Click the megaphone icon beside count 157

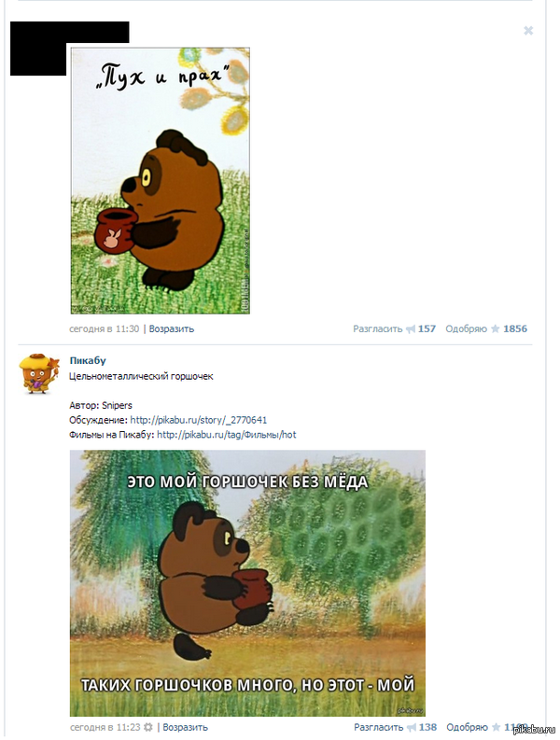coord(411,329)
